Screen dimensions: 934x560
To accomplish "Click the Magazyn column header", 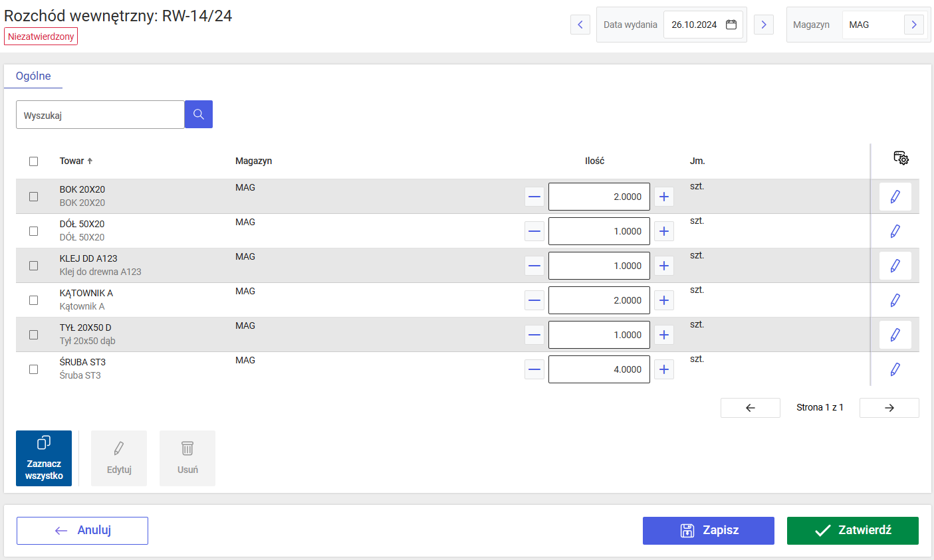I will 253,161.
